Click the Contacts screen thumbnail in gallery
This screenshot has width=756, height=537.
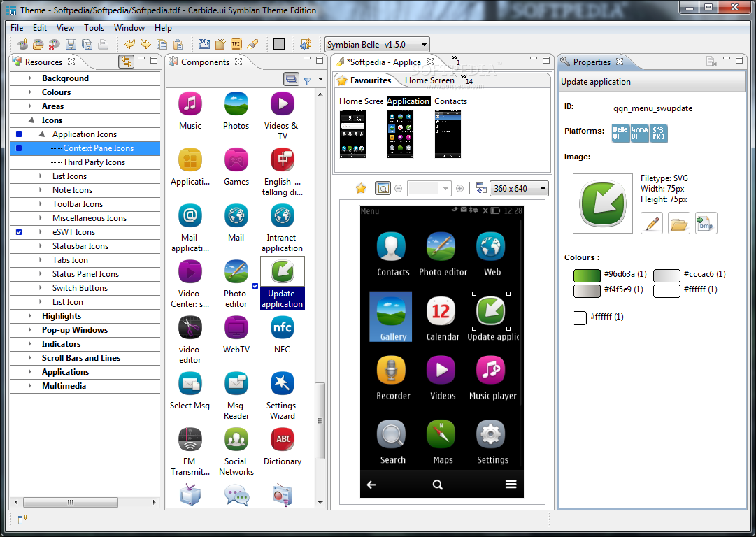pos(448,134)
